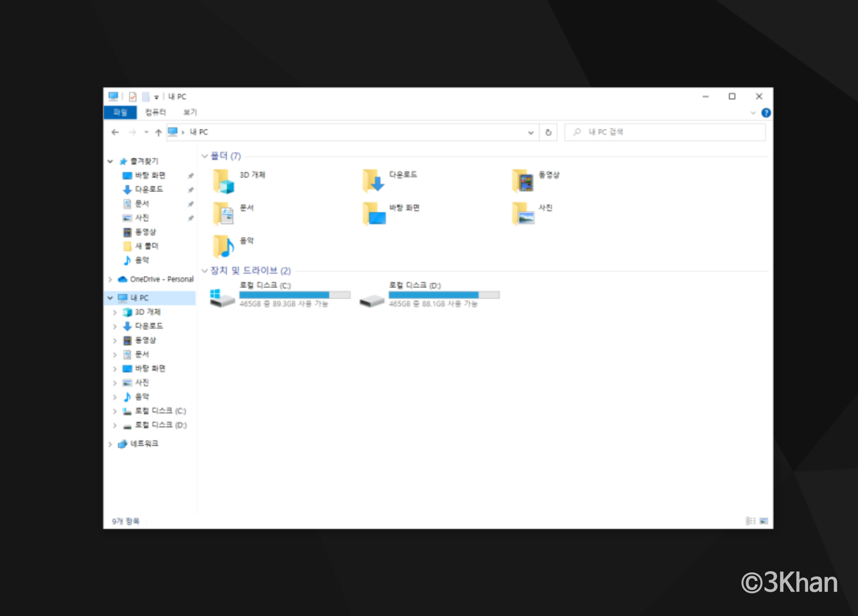The width and height of the screenshot is (858, 616).
Task: Expand OneDrive - Personal tree node
Action: tap(110, 280)
